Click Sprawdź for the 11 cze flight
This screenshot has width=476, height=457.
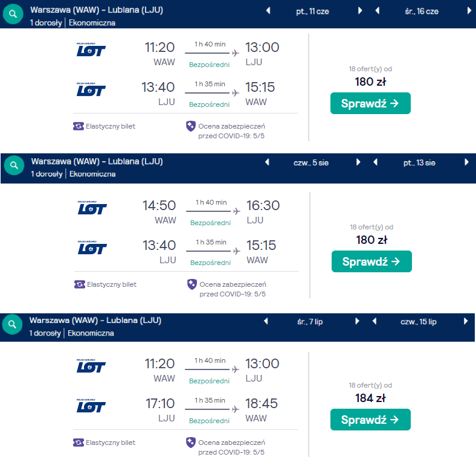tap(370, 103)
